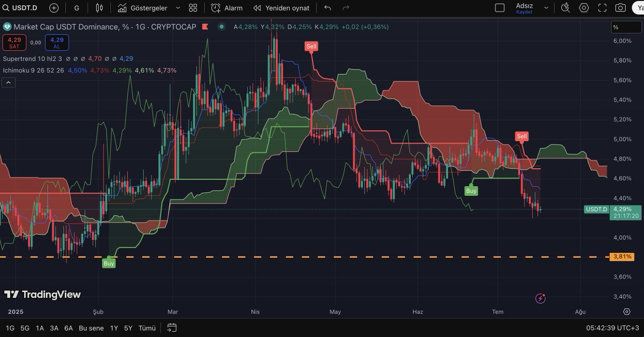Open time axis settings gear icon
The width and height of the screenshot is (644, 337).
tap(626, 312)
